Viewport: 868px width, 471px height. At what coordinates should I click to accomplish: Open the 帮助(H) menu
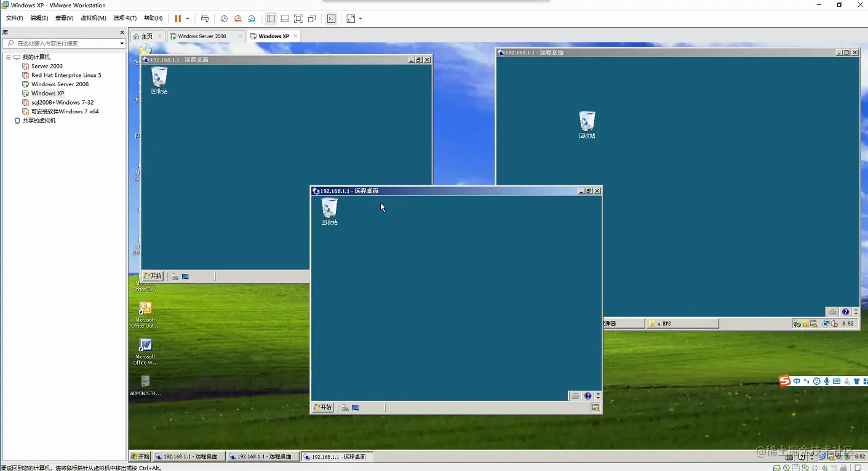pyautogui.click(x=153, y=18)
